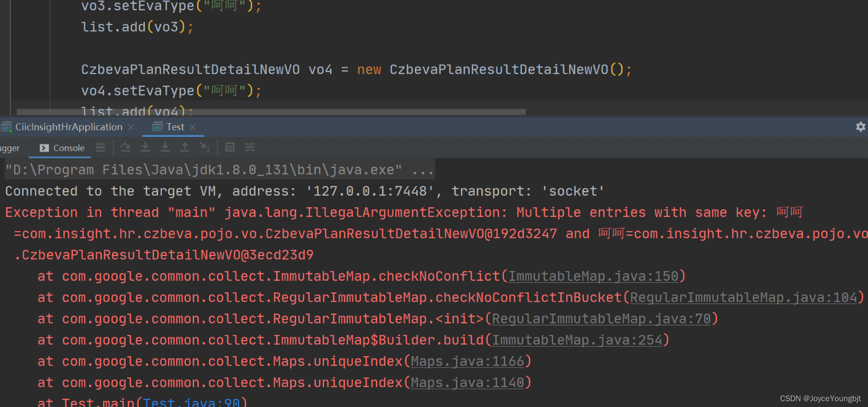Image resolution: width=868 pixels, height=407 pixels.
Task: Close the Test debug tab
Action: point(193,127)
